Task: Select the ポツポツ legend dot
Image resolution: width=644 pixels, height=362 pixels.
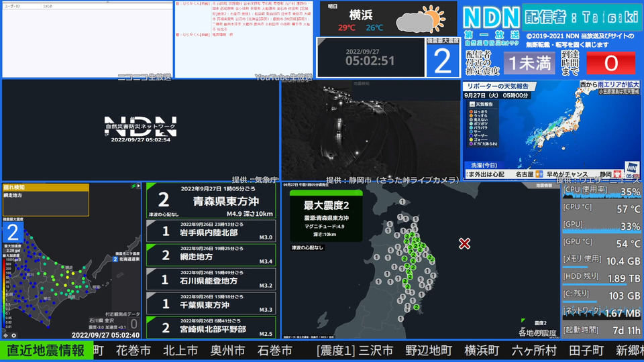Action: [471, 123]
